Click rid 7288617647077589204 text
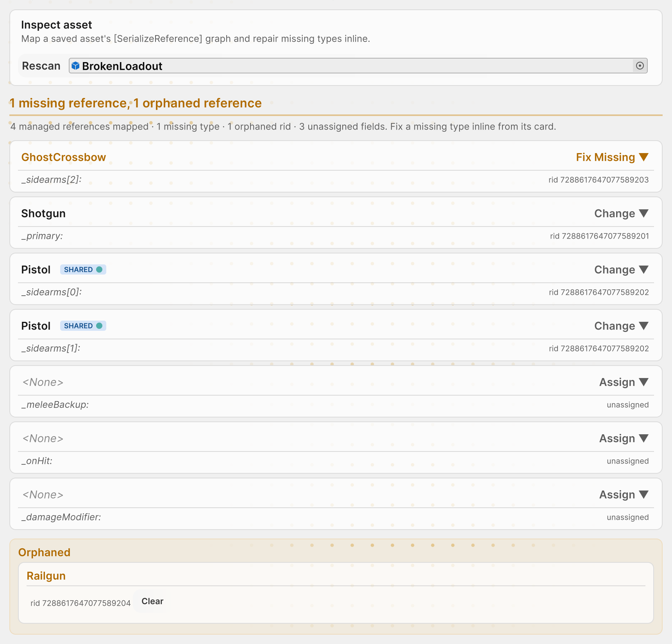The image size is (672, 644). click(80, 603)
